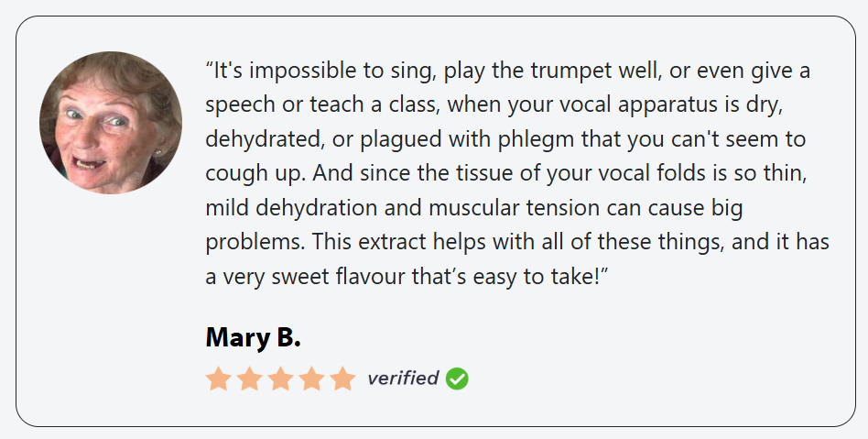Click the second rating star
Screen dimensions: 868x439
pos(249,379)
